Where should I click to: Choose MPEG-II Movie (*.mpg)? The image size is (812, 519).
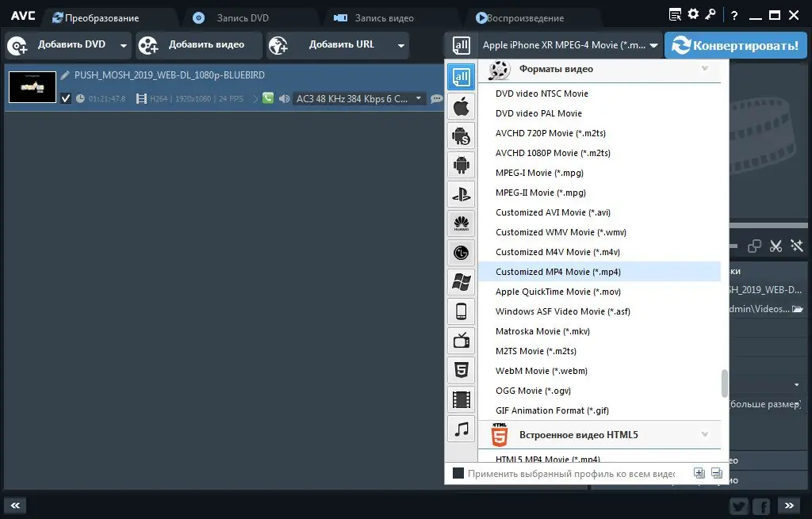[599, 193]
